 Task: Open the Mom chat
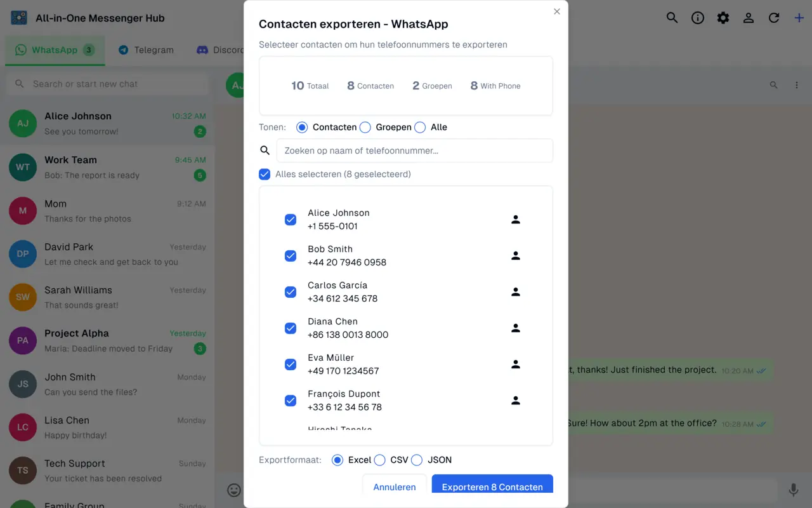[x=107, y=211]
